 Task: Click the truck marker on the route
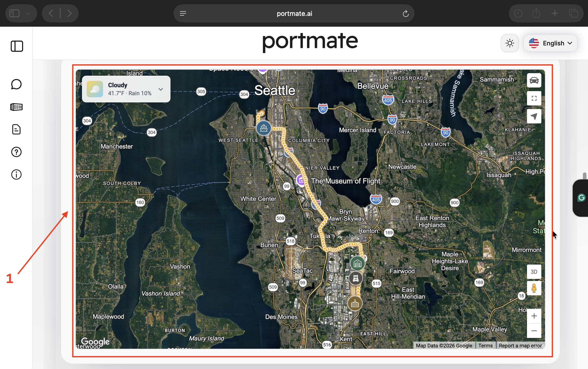(x=356, y=278)
